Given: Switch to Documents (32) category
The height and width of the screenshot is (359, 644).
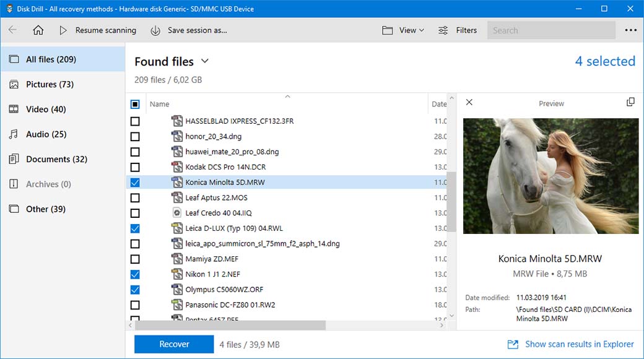Looking at the screenshot, I should [63, 159].
